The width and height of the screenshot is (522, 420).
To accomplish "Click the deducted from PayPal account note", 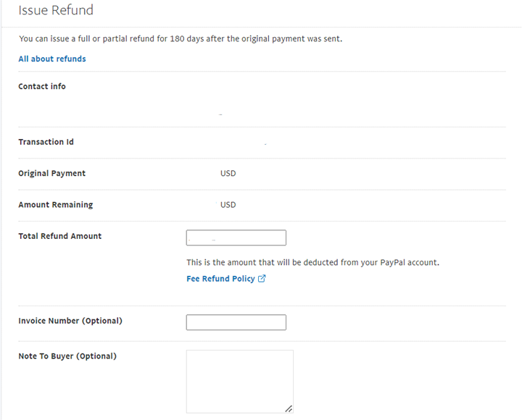I will [313, 262].
